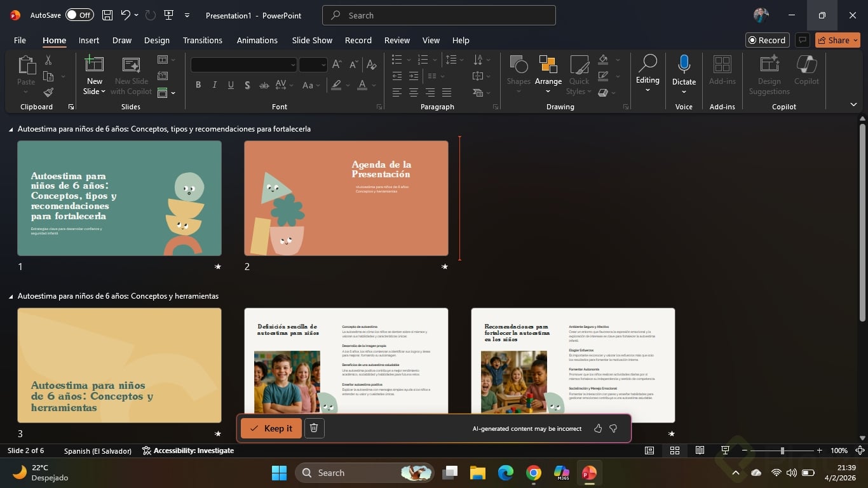This screenshot has height=488, width=868.
Task: Toggle Bold formatting button
Action: [198, 85]
